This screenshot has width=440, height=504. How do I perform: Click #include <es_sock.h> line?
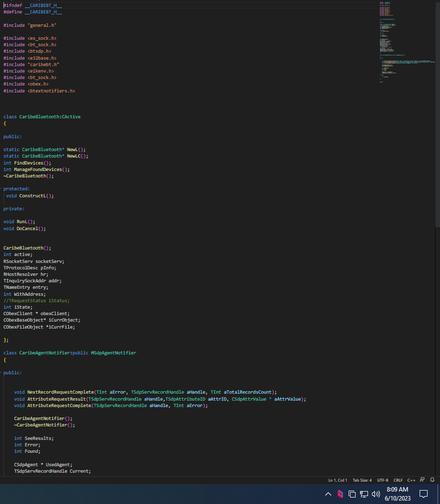[30, 38]
